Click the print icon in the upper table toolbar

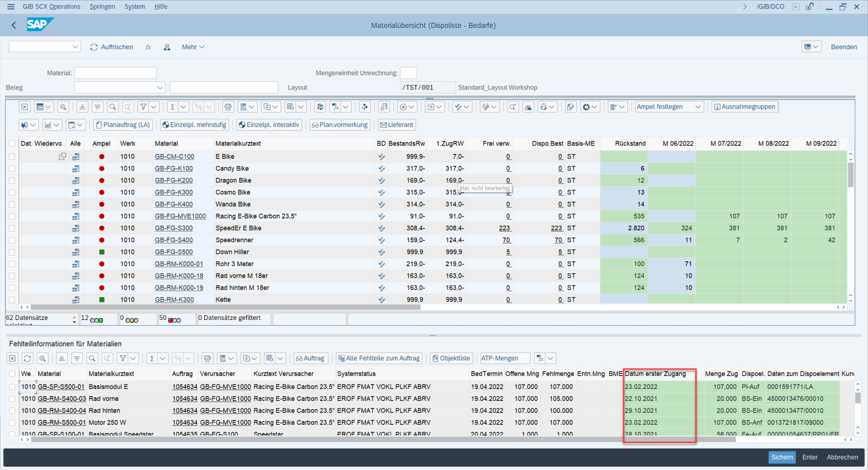click(x=228, y=107)
